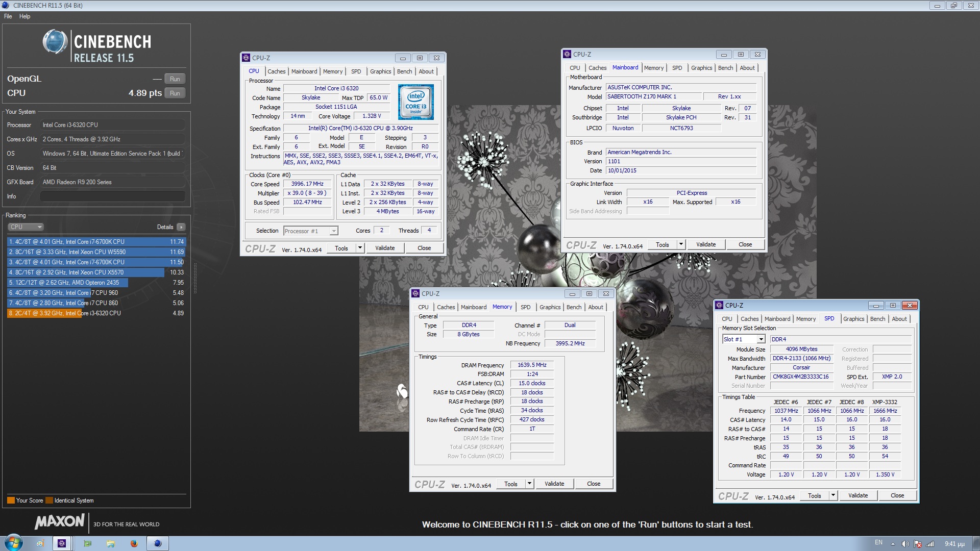
Task: Open Bench tab in the CPU window
Action: (404, 71)
